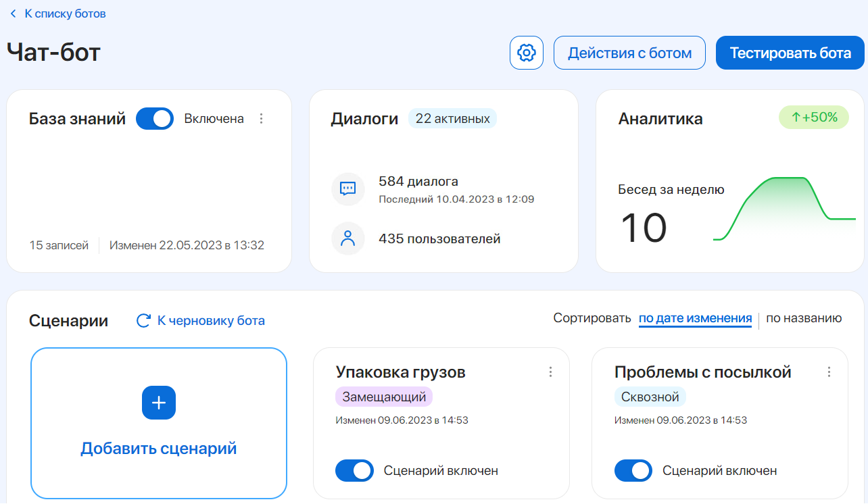Sort scenarios по названию
Screen dimensions: 868x504
803,318
